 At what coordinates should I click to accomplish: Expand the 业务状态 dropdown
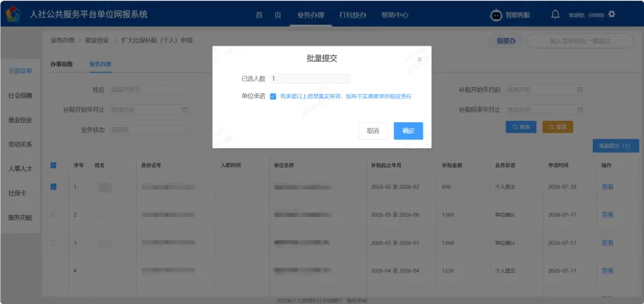(x=150, y=130)
